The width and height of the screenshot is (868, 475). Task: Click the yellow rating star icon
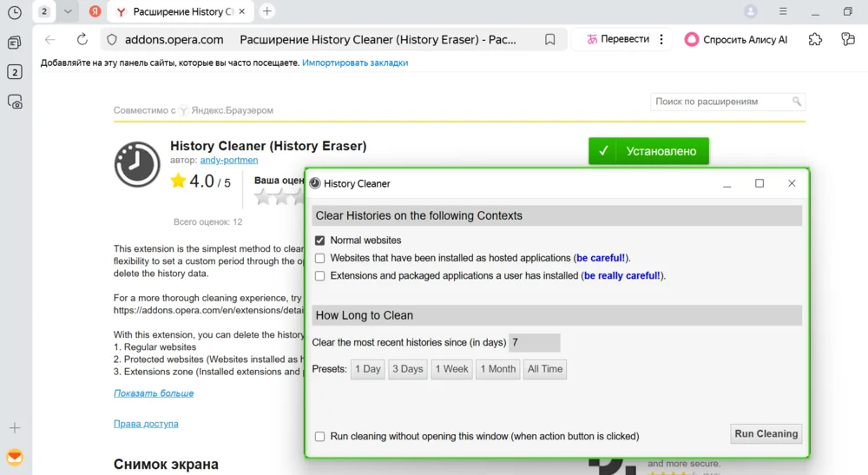coord(178,181)
